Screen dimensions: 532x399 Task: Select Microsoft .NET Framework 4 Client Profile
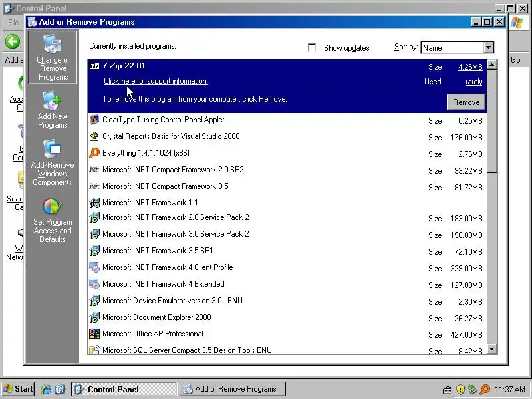(x=287, y=268)
